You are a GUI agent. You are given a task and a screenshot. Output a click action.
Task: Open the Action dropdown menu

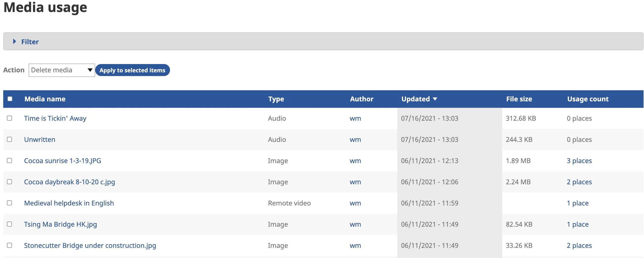tap(61, 70)
